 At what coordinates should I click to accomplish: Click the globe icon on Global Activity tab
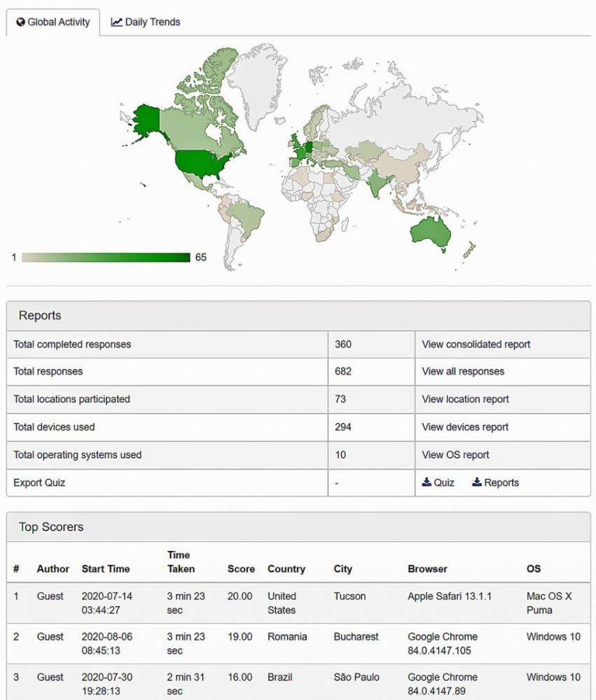click(x=20, y=22)
